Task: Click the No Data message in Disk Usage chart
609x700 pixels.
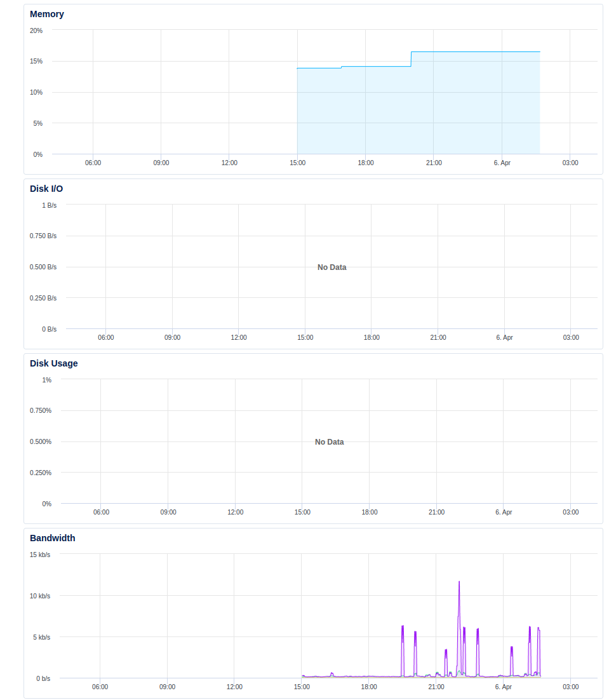Action: [329, 442]
